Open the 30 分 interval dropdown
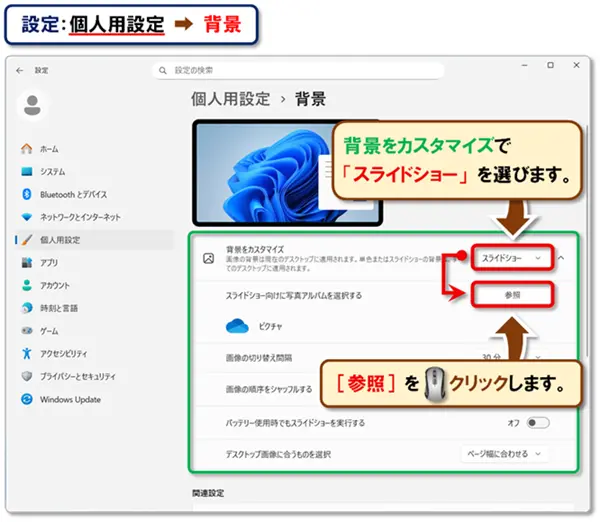 (x=511, y=357)
